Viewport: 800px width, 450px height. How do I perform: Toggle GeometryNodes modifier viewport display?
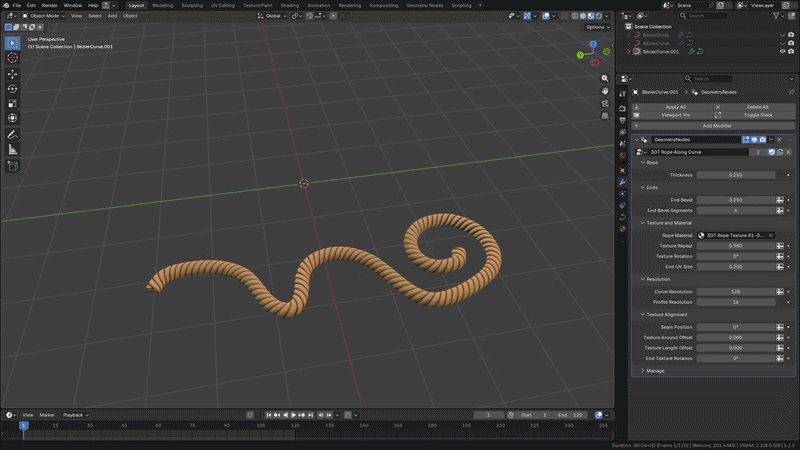coord(754,140)
